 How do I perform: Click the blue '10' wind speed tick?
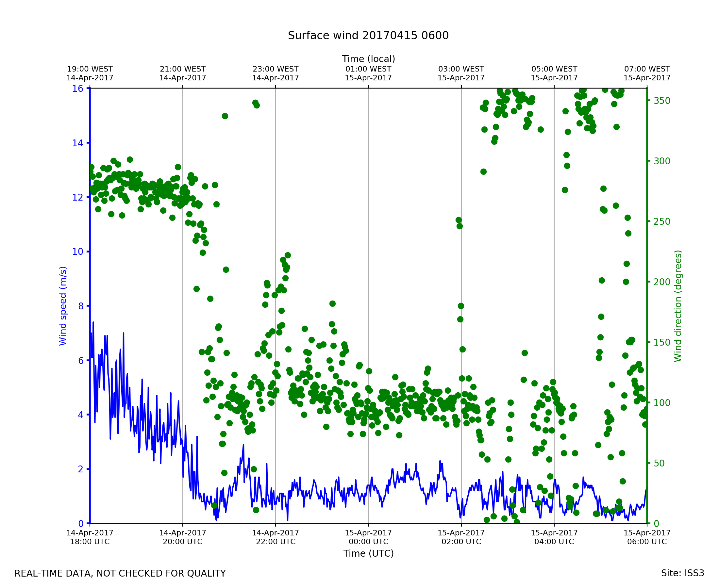77,252
